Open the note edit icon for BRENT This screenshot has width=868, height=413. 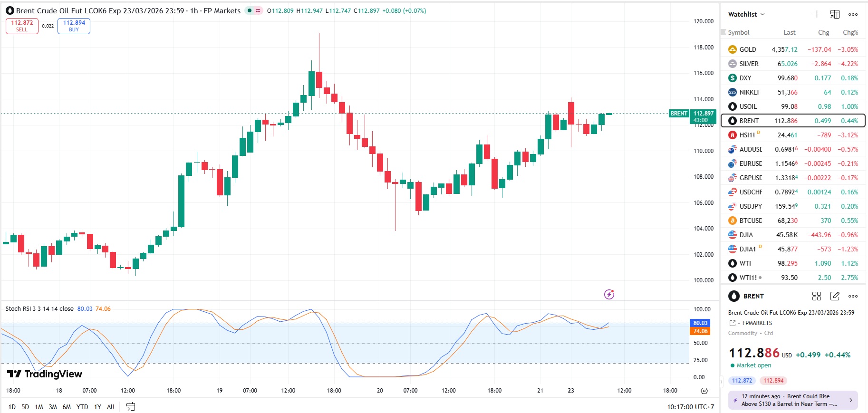(x=835, y=296)
